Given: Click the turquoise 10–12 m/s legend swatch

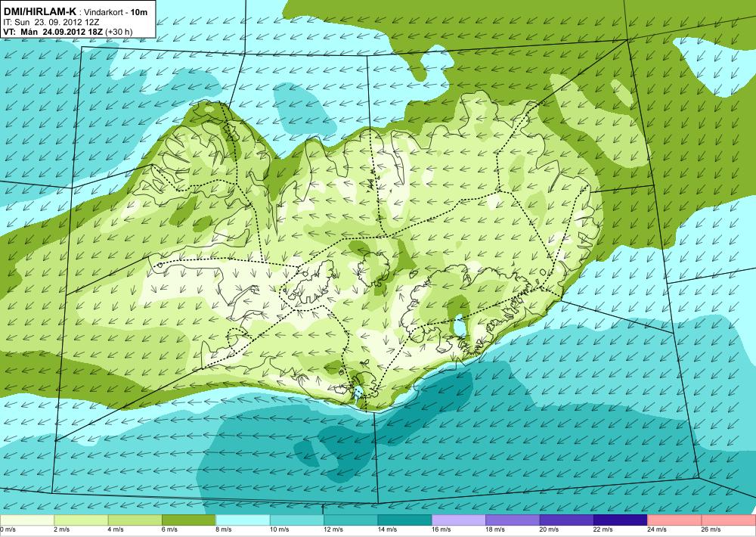Looking at the screenshot, I should point(297,520).
